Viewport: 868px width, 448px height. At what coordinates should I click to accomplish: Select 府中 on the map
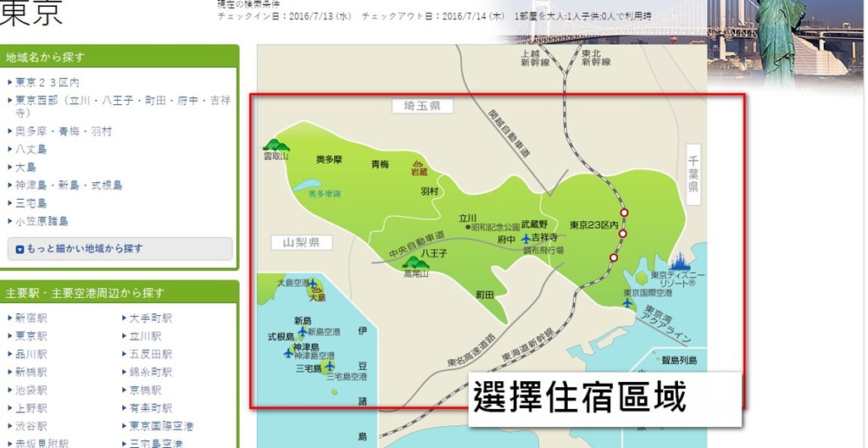click(507, 239)
